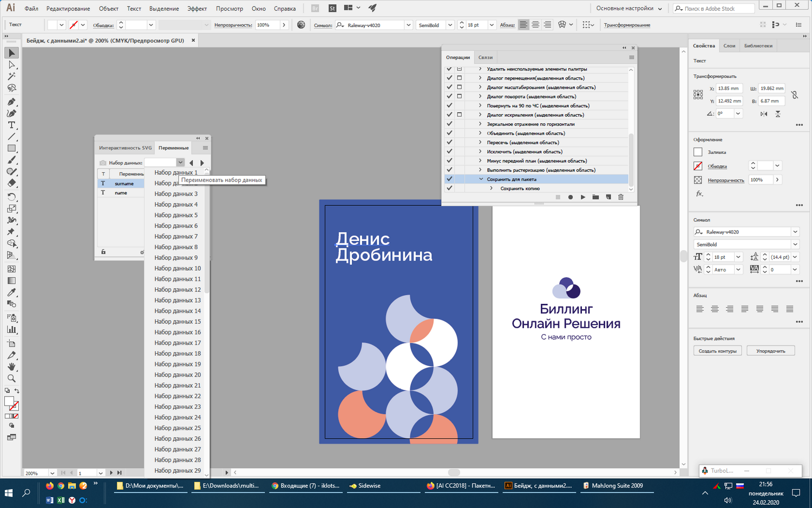Select the Eraser tool
812x508 pixels.
coord(11,183)
